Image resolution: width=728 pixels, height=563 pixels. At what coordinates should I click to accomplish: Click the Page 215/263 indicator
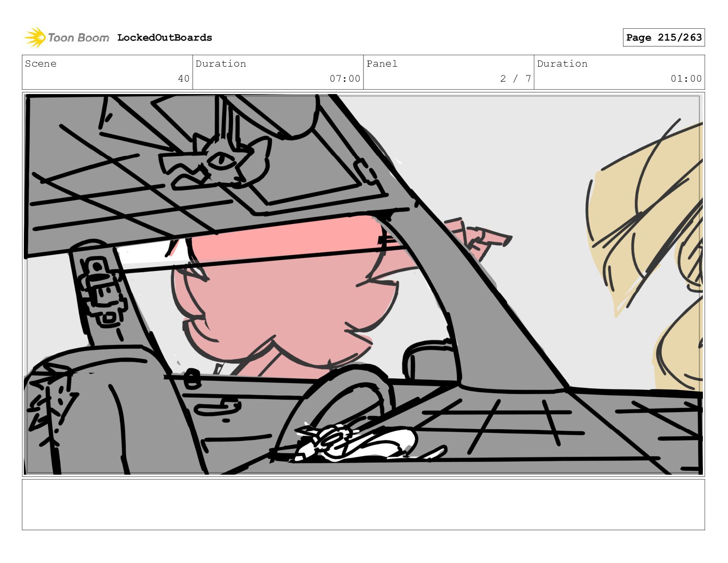(x=664, y=38)
